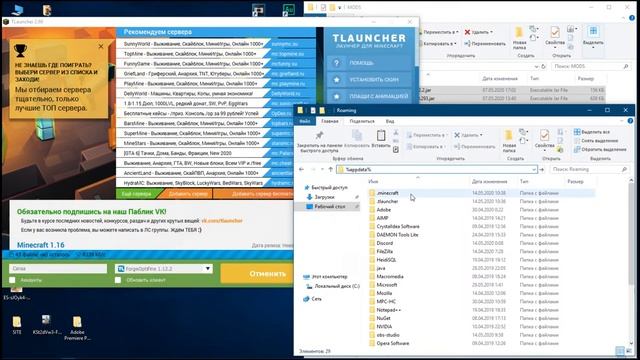640x360 pixels.
Task: Click the Select all icon in Roaming ribbon
Action: [577, 132]
